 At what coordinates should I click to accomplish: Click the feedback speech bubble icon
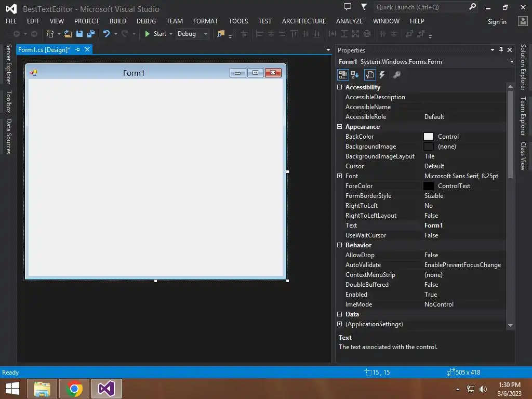[348, 7]
